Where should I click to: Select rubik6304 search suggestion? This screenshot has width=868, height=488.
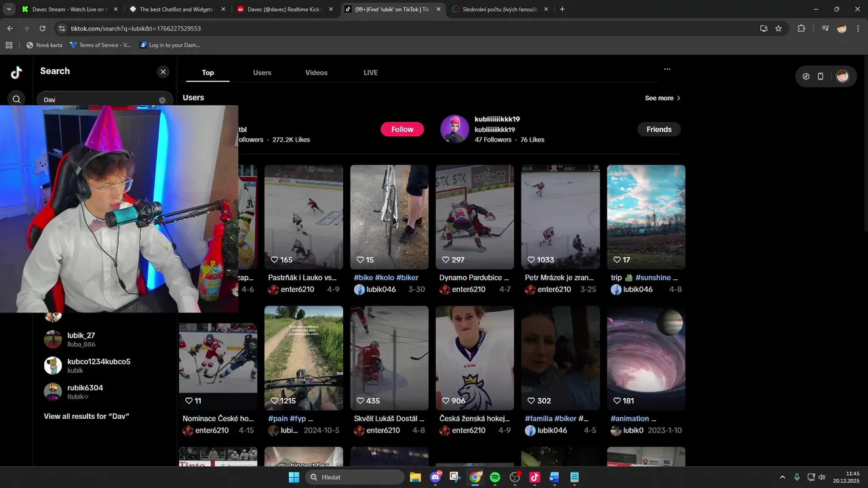(105, 392)
